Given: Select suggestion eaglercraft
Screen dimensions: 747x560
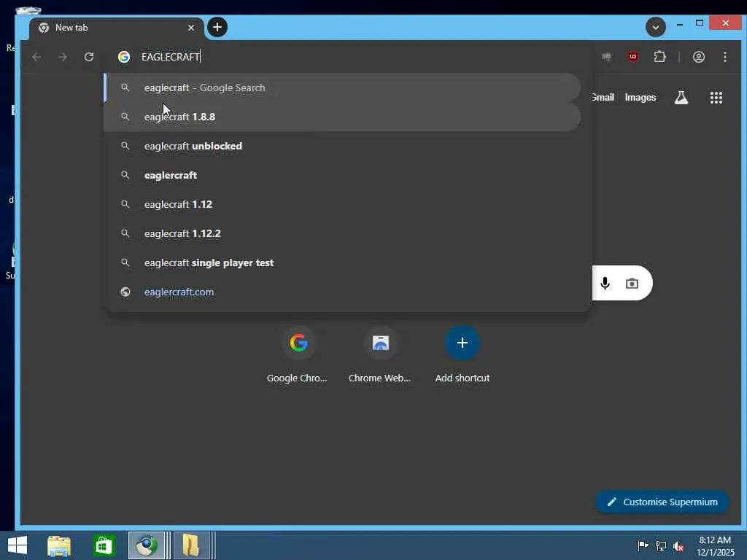Looking at the screenshot, I should pyautogui.click(x=342, y=175).
